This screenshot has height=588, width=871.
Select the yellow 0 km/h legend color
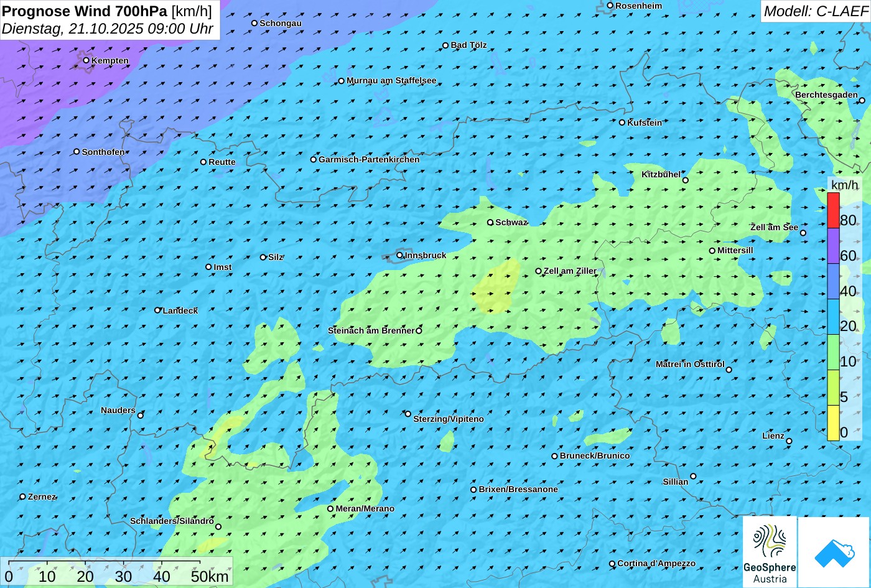point(833,423)
